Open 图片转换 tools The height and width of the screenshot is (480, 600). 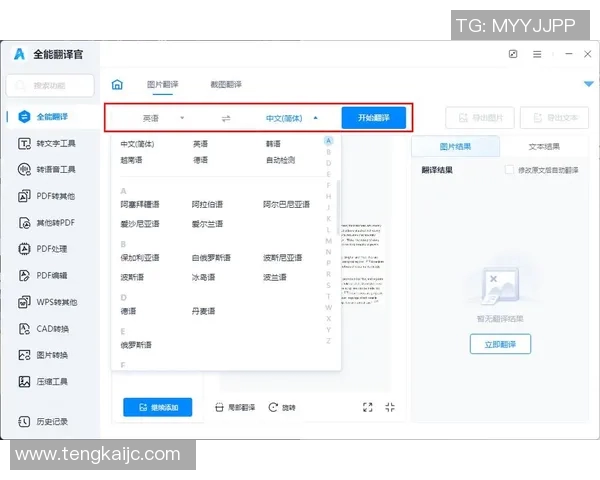[x=43, y=355]
